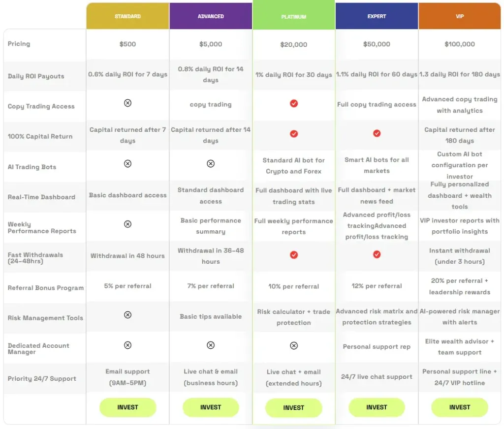Screen dimensions: 504x429
Task: Click the Standard plan Copy Trading unavailable icon
Action: coord(127,103)
